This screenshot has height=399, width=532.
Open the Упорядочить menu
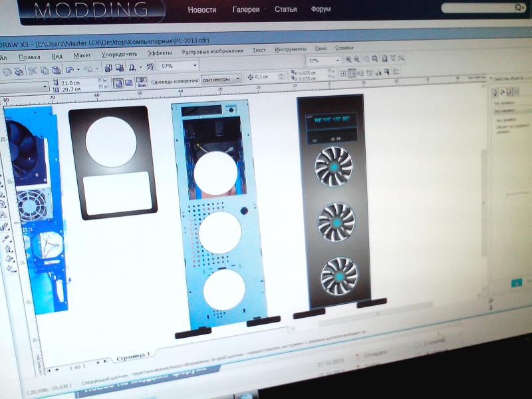120,55
